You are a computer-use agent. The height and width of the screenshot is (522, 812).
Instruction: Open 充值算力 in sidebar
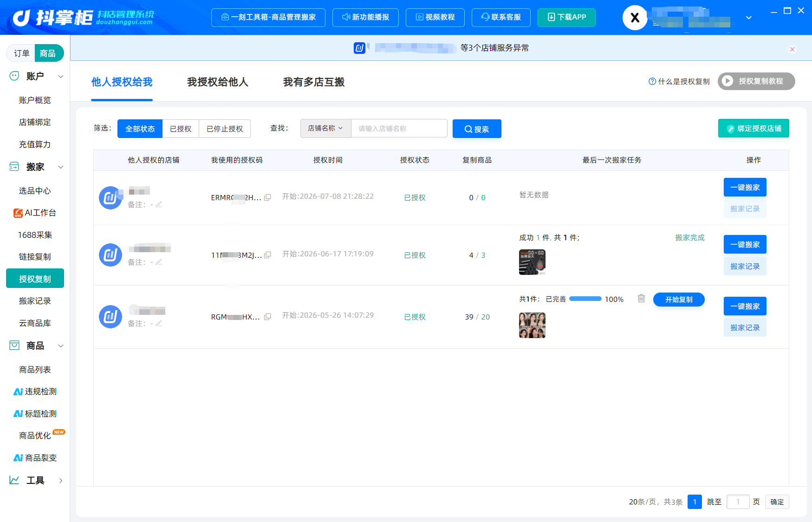(x=35, y=144)
